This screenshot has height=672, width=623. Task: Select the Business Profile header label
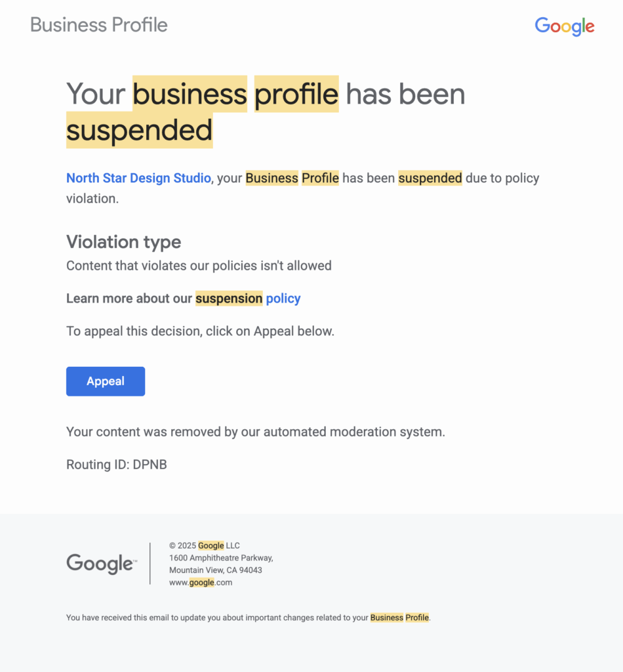tap(98, 25)
